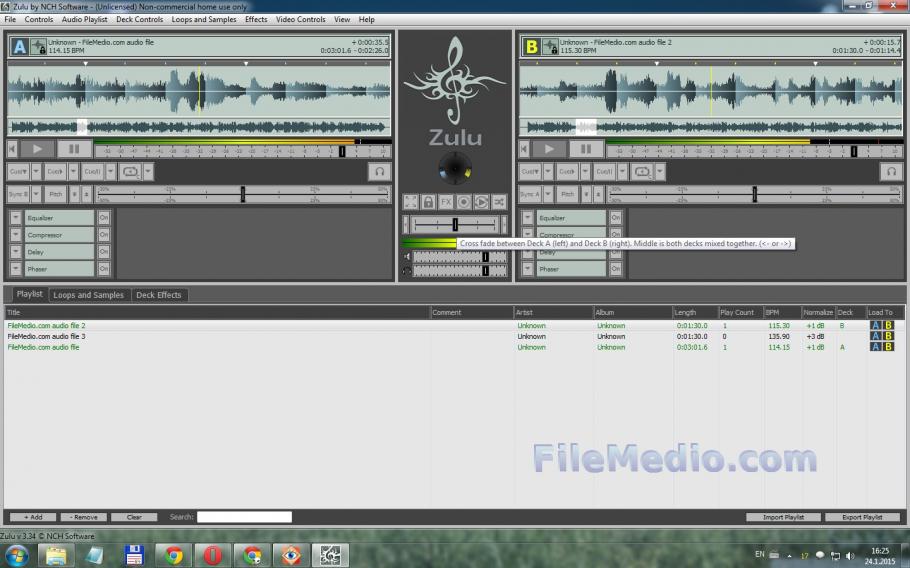Viewport: 910px width, 568px height.
Task: Click the Clear playlist button
Action: click(134, 517)
